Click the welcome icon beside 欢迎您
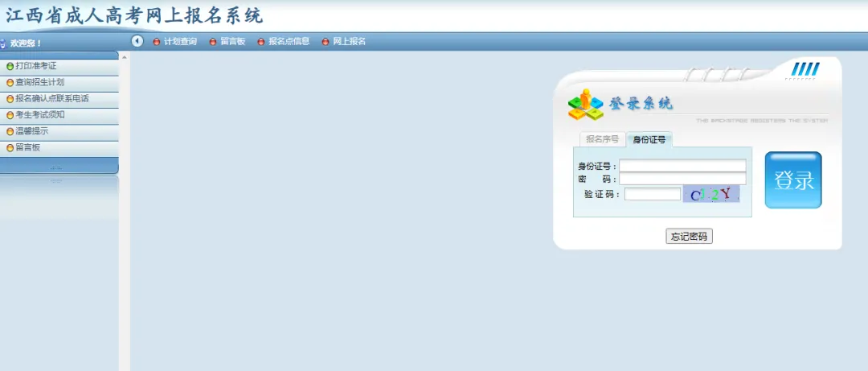This screenshot has width=868, height=371. point(2,43)
